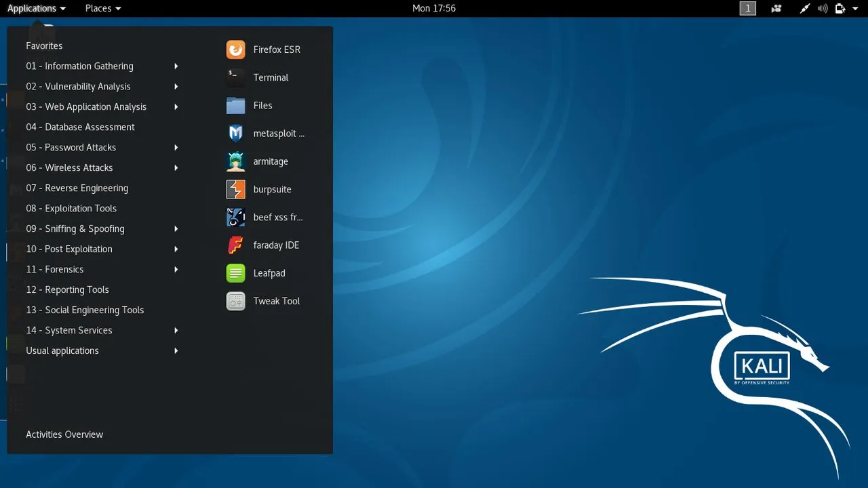The height and width of the screenshot is (488, 868).
Task: Launch Firefox ESR via its orange icon
Action: 235,49
